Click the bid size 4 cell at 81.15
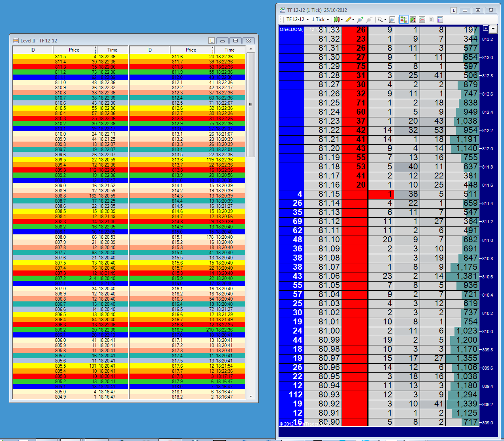The width and height of the screenshot is (504, 441). pos(292,194)
